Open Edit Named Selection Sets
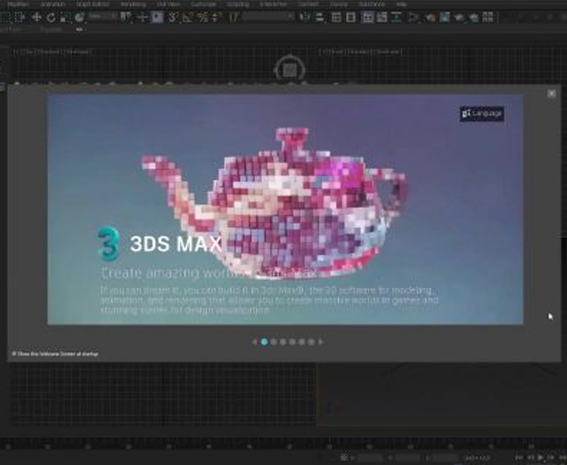Screen dimensions: 567x465 [234, 17]
